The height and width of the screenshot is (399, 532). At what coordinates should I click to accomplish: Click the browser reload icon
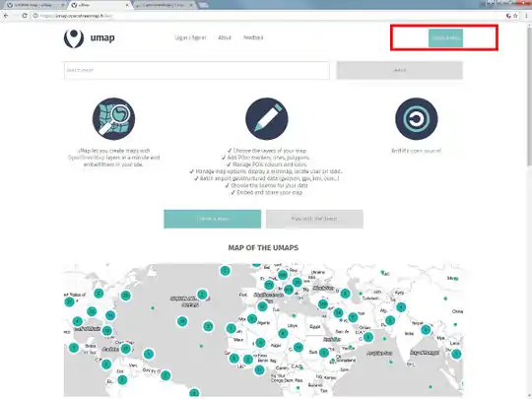coord(24,16)
